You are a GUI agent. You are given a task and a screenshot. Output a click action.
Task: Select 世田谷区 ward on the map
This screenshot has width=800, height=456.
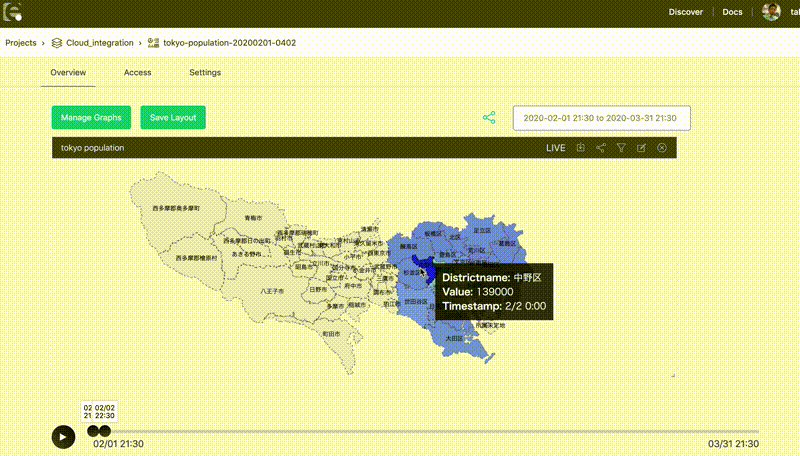(x=416, y=301)
